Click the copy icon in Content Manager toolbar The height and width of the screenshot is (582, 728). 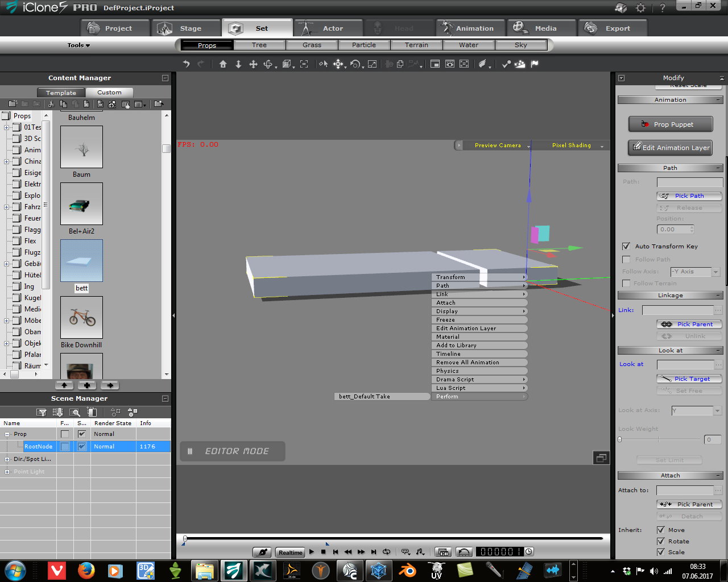pyautogui.click(x=63, y=104)
